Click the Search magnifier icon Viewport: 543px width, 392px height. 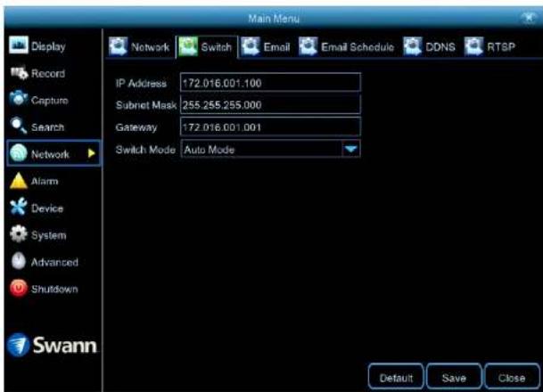click(x=19, y=126)
